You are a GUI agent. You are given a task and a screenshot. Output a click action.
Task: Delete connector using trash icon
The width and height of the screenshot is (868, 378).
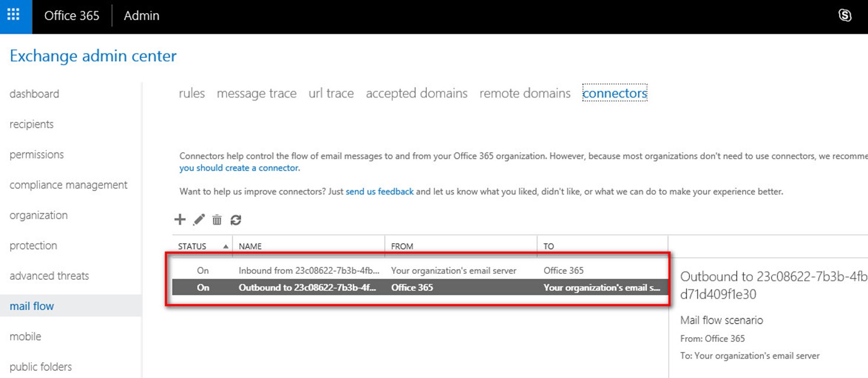217,219
